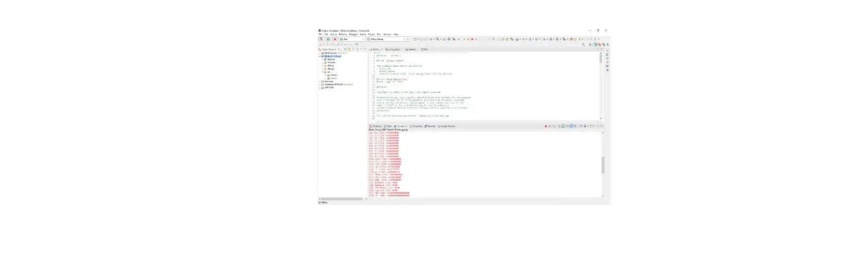
Task: Click the hammer Build button in launch bar
Action: 321,39
